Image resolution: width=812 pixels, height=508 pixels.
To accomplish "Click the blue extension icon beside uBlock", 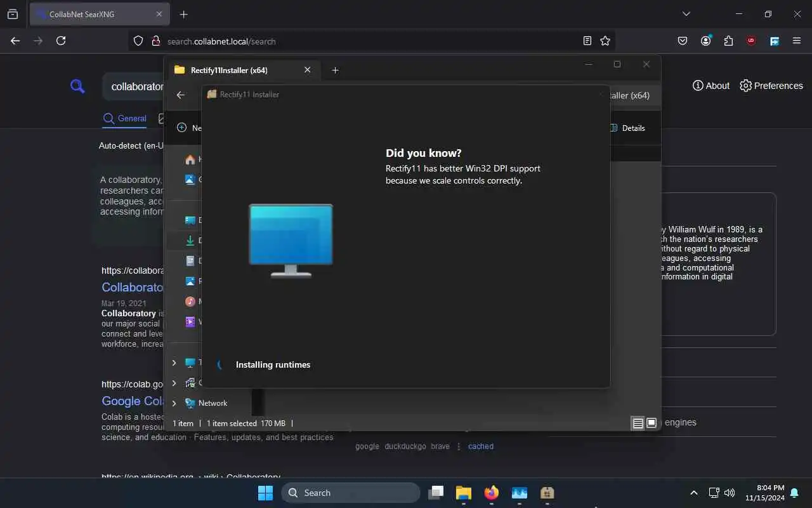I will 774,41.
